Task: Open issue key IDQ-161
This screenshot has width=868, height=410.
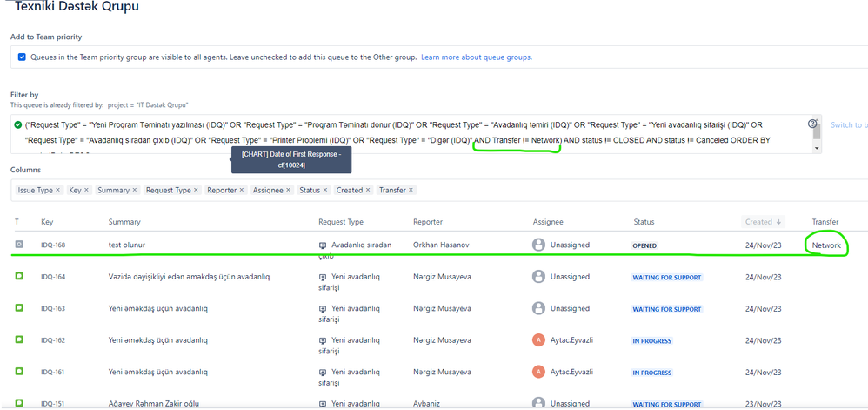Action: pos(53,372)
